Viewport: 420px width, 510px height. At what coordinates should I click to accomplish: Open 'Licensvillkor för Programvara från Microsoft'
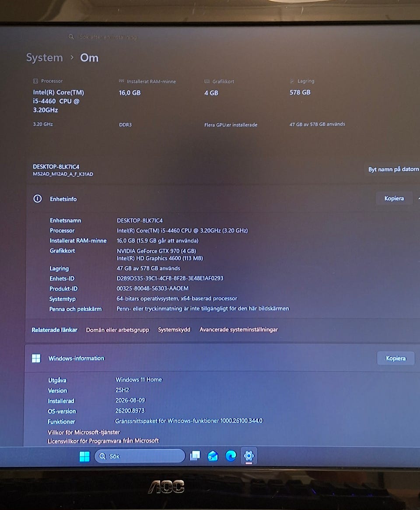(x=103, y=441)
